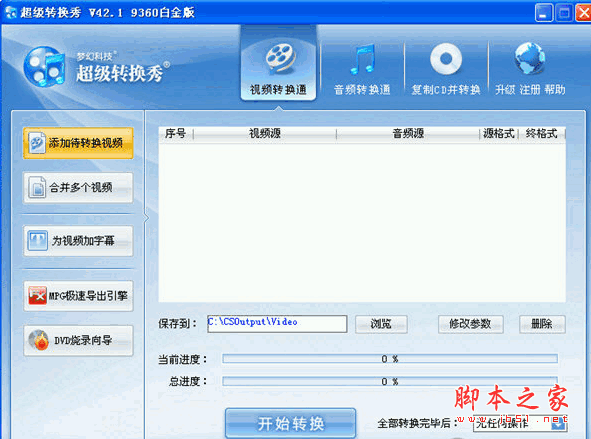This screenshot has width=591, height=439.
Task: Open the 复制CD并转换 tab
Action: pyautogui.click(x=446, y=70)
